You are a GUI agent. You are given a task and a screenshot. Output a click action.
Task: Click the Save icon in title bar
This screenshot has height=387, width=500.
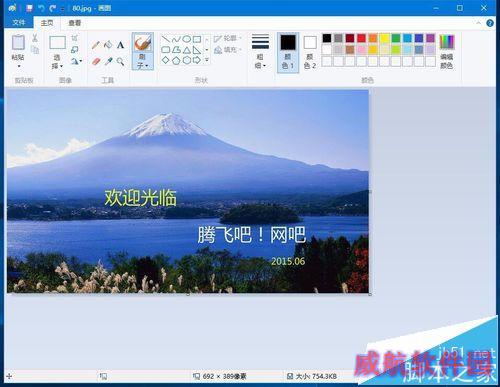coord(30,8)
